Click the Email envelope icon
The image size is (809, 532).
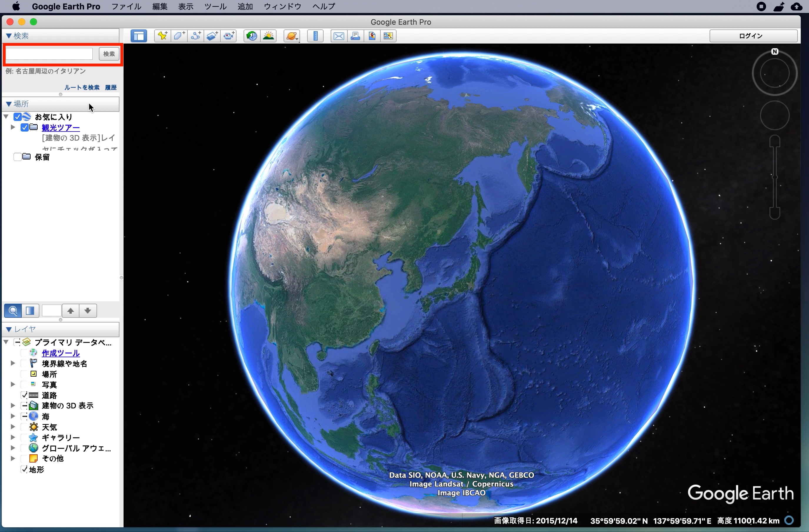[339, 36]
